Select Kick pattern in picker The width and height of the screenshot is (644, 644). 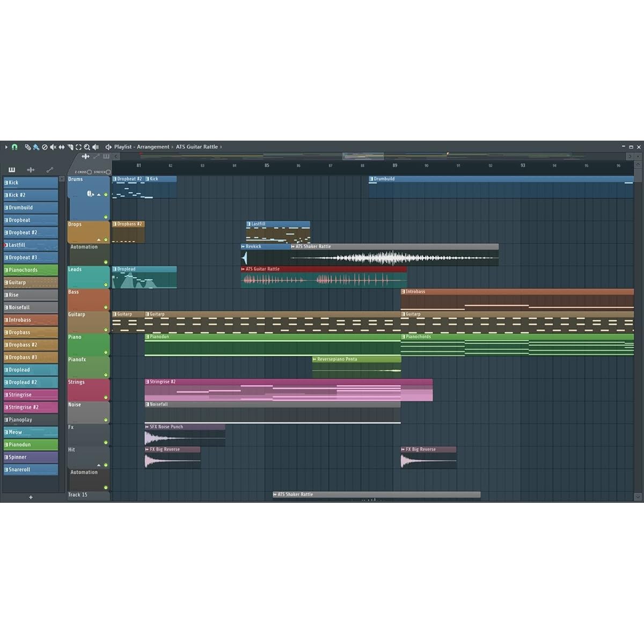click(x=31, y=182)
